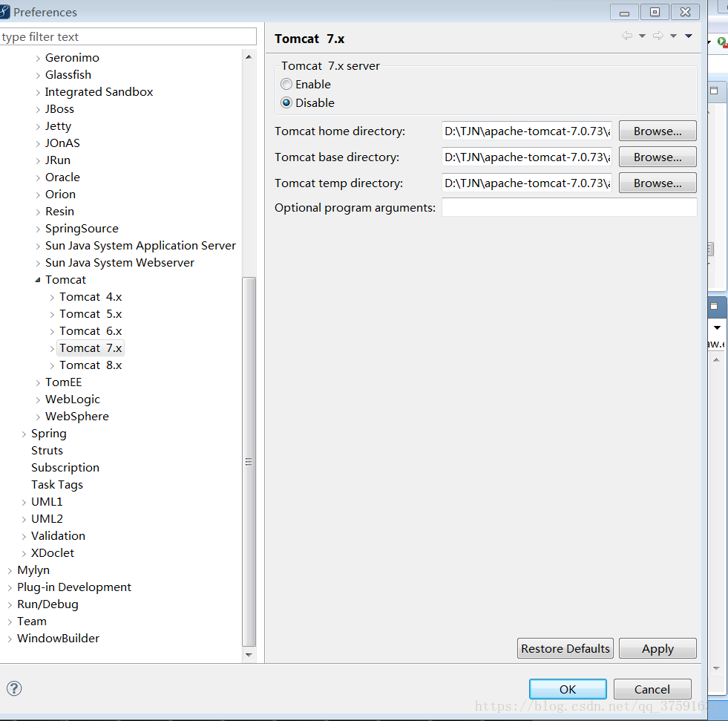This screenshot has height=721, width=728.
Task: Select the JBoss tree item
Action: [x=59, y=108]
